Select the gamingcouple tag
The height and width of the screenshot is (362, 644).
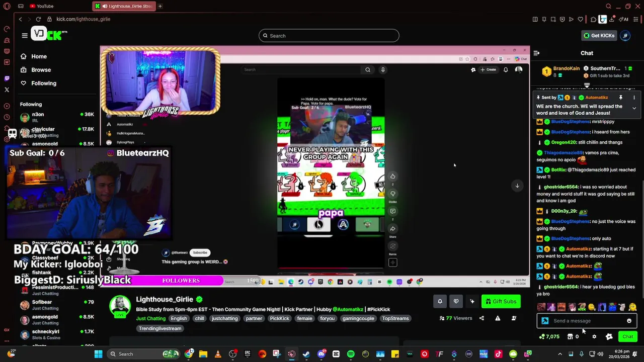[x=358, y=318]
